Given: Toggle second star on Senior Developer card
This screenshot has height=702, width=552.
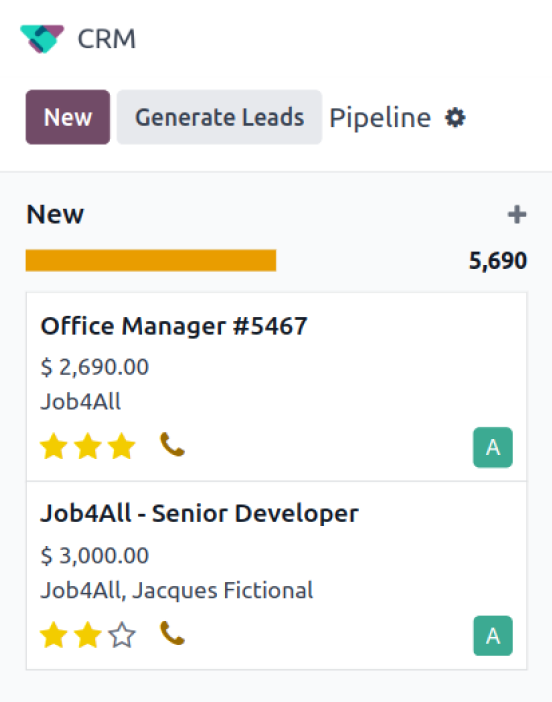Looking at the screenshot, I should tap(88, 635).
